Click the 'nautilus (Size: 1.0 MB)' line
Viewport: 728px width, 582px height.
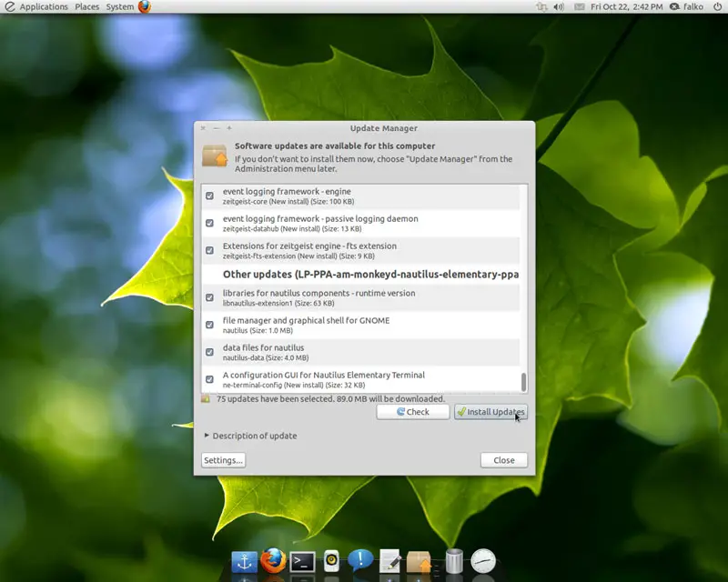tap(258, 330)
